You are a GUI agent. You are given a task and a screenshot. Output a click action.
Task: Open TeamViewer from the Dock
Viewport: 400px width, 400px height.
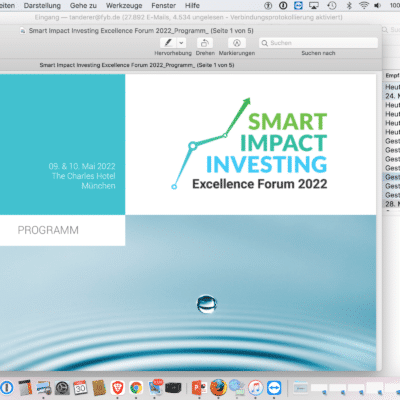point(274,388)
